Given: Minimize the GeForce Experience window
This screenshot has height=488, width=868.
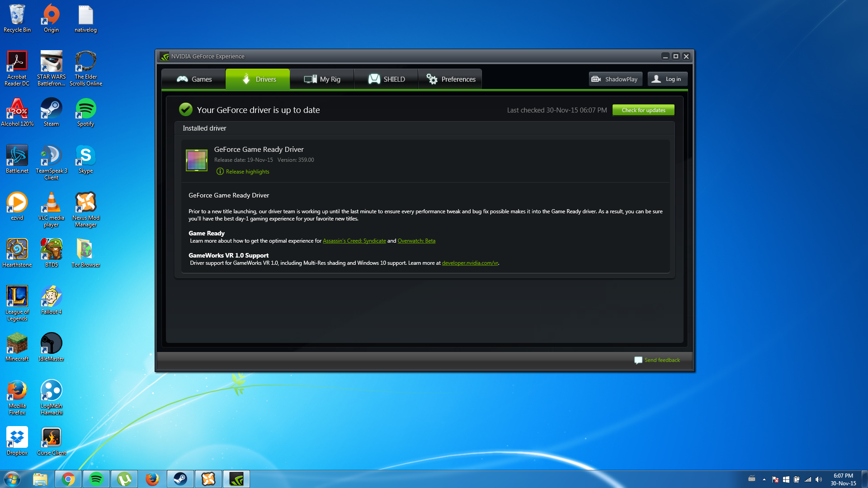Looking at the screenshot, I should coord(665,56).
